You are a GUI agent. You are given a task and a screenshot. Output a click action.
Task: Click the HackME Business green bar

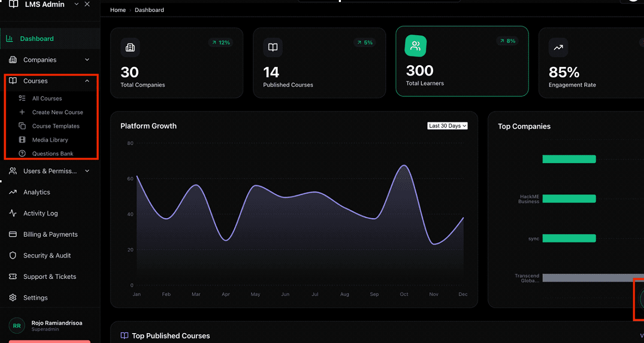[569, 199]
